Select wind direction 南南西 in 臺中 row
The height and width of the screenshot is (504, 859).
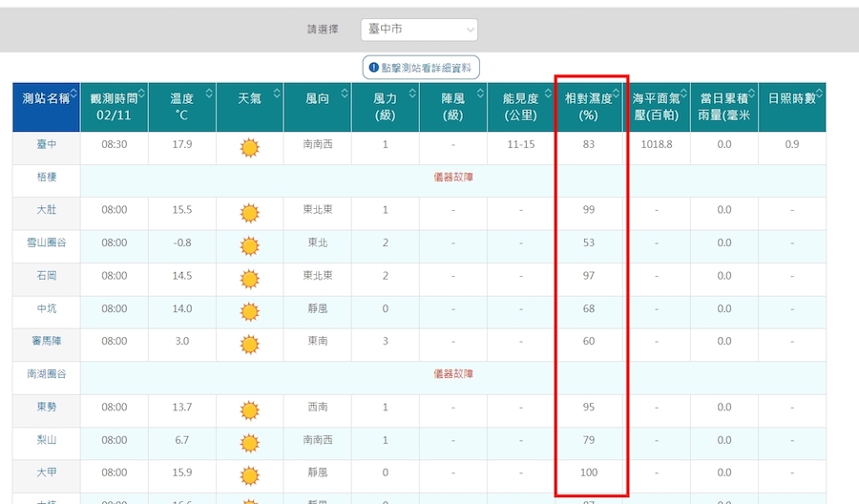318,144
